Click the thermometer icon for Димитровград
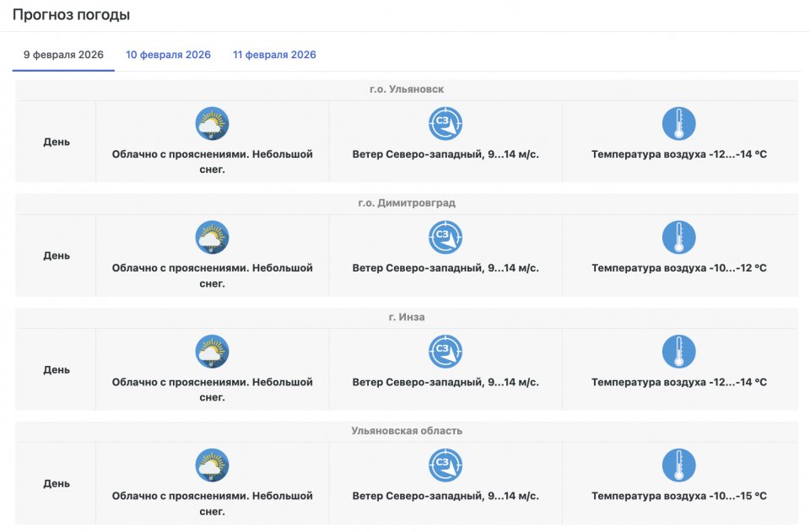The image size is (810, 532). click(678, 238)
